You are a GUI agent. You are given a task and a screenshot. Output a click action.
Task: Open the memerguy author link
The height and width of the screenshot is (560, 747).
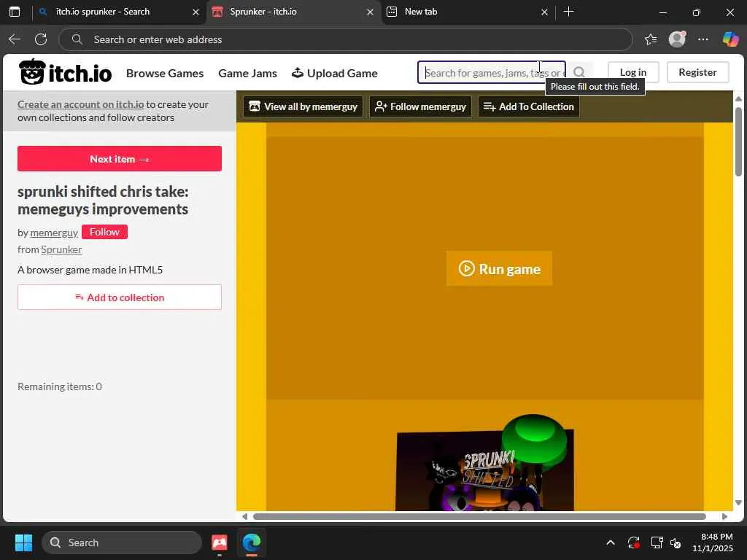(x=54, y=233)
